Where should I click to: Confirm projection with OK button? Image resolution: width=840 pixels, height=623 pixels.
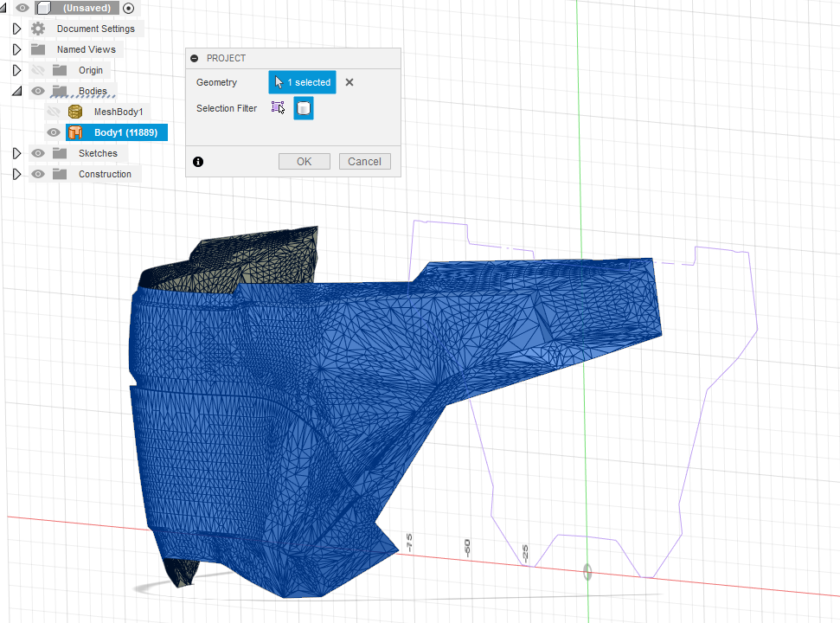(305, 161)
